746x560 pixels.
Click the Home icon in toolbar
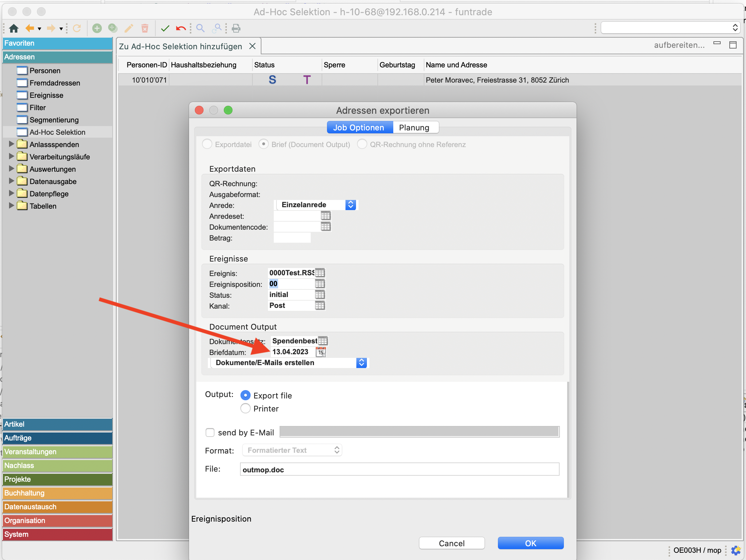[14, 28]
